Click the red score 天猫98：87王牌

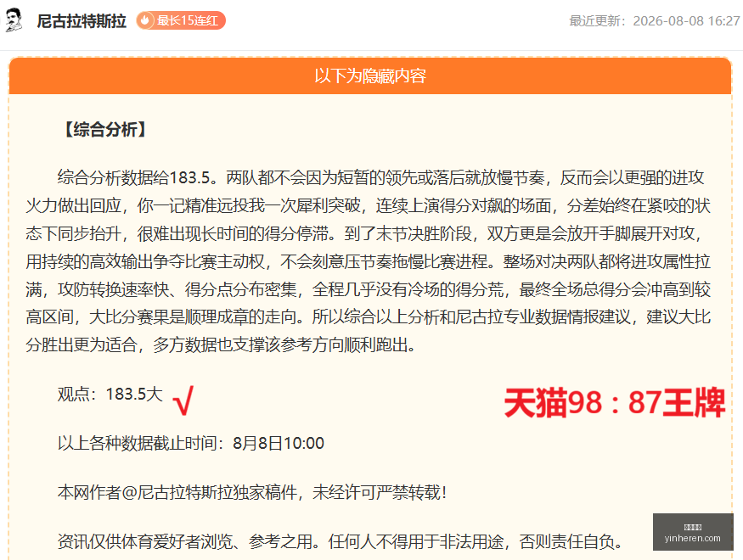pos(614,402)
